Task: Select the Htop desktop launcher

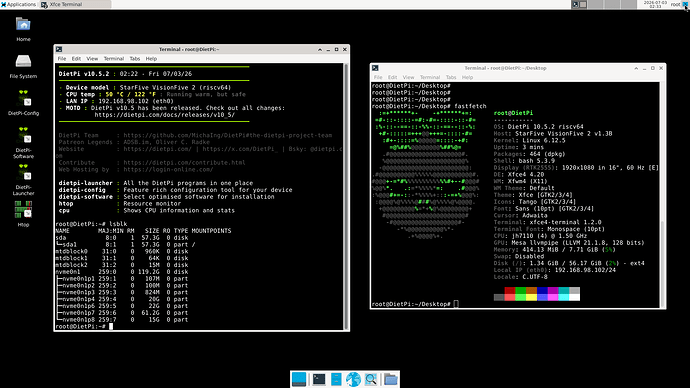Action: pyautogui.click(x=23, y=214)
